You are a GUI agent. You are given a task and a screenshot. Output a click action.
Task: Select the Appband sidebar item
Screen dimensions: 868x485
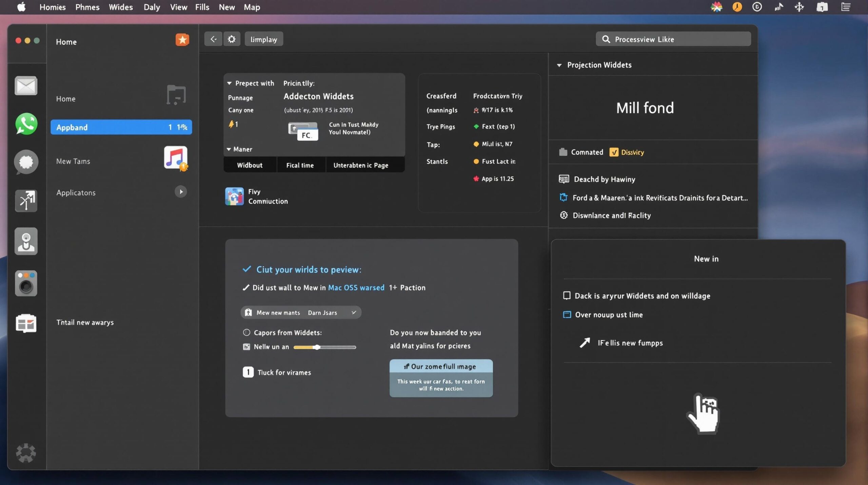[121, 127]
